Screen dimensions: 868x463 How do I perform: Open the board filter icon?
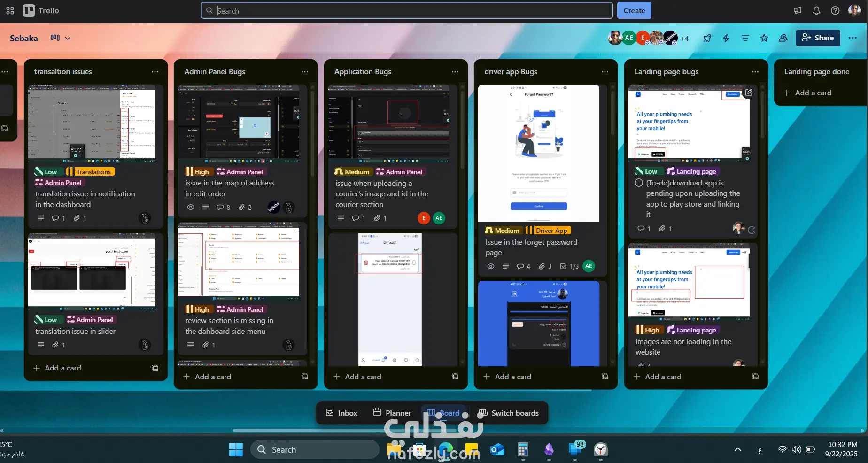coord(745,38)
